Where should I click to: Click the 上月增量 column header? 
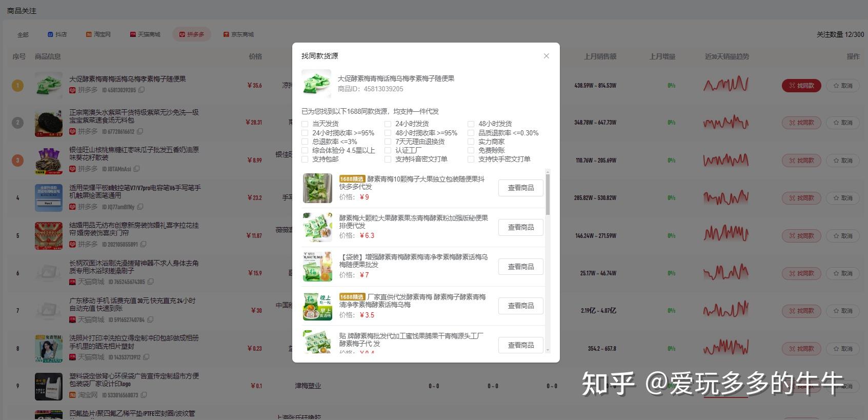click(x=662, y=56)
